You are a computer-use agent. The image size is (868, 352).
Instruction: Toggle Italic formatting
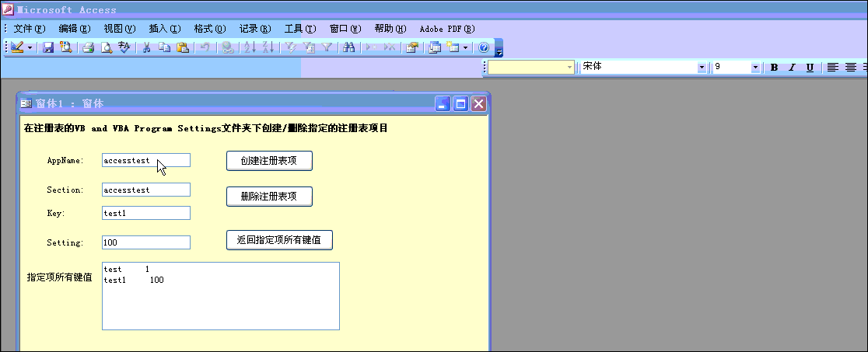(x=792, y=68)
